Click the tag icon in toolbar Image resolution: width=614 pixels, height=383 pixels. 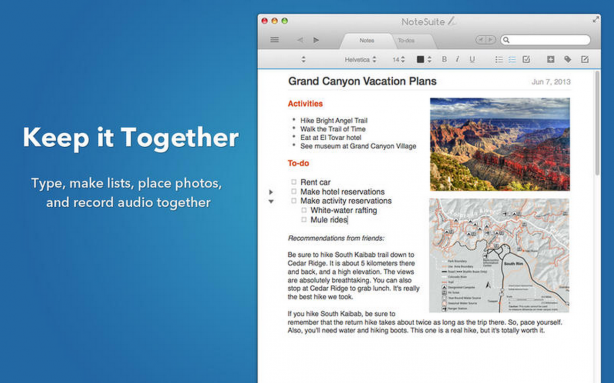[567, 59]
